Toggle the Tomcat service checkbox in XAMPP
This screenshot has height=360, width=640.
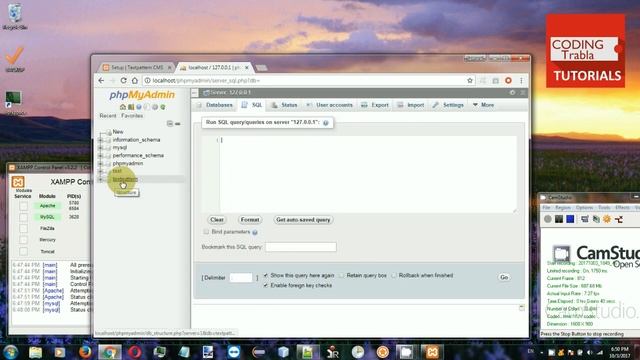[23, 251]
